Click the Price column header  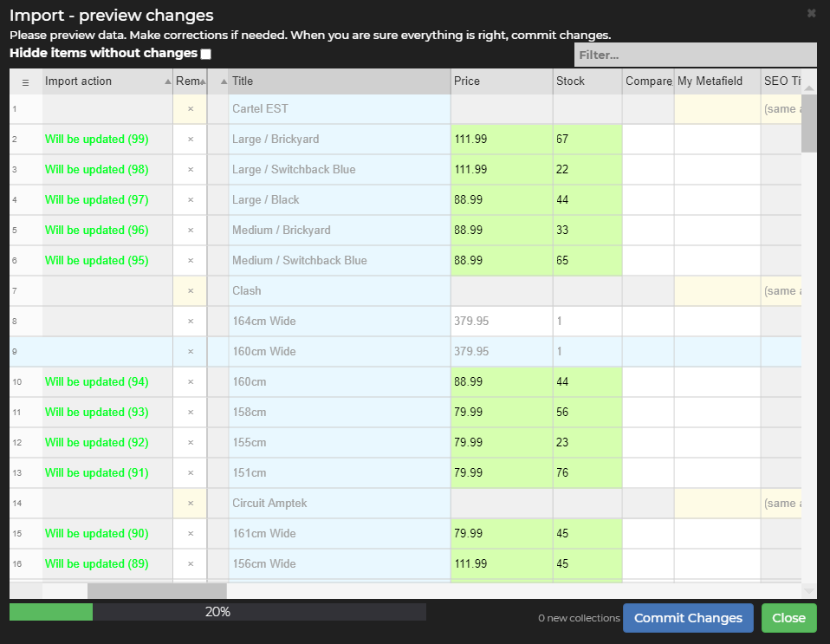(501, 81)
